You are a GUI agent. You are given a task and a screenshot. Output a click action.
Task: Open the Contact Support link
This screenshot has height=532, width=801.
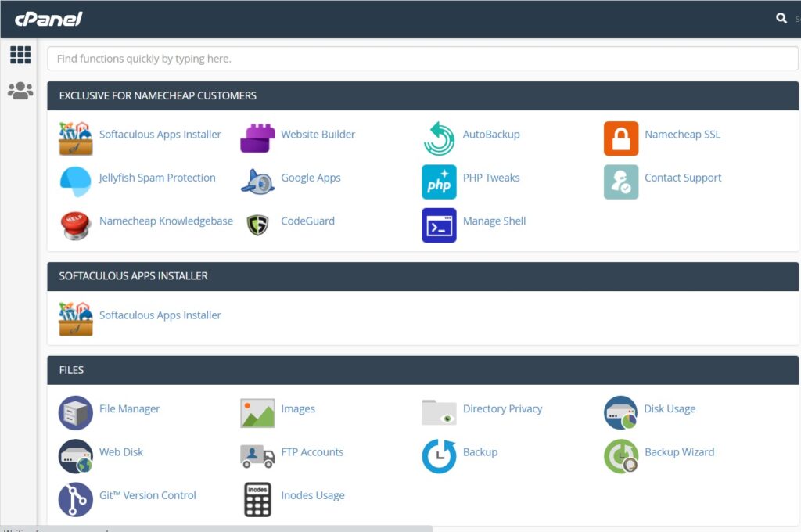683,178
